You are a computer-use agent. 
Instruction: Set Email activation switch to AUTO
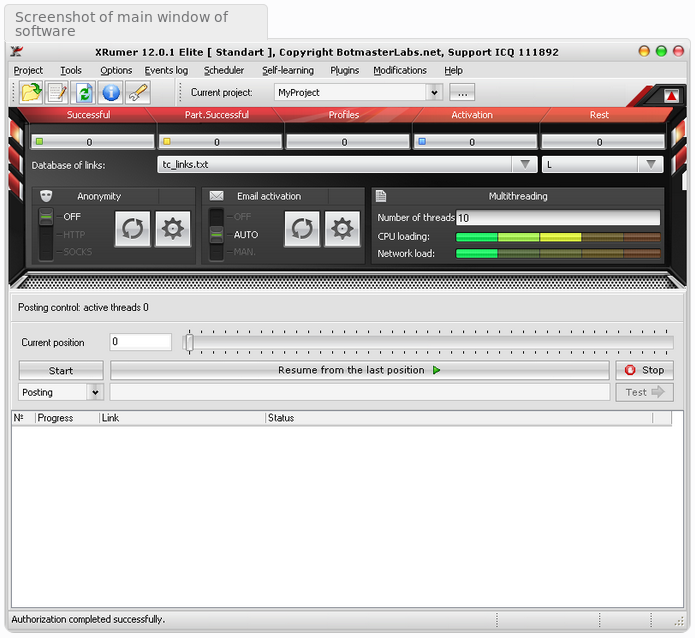[x=246, y=235]
